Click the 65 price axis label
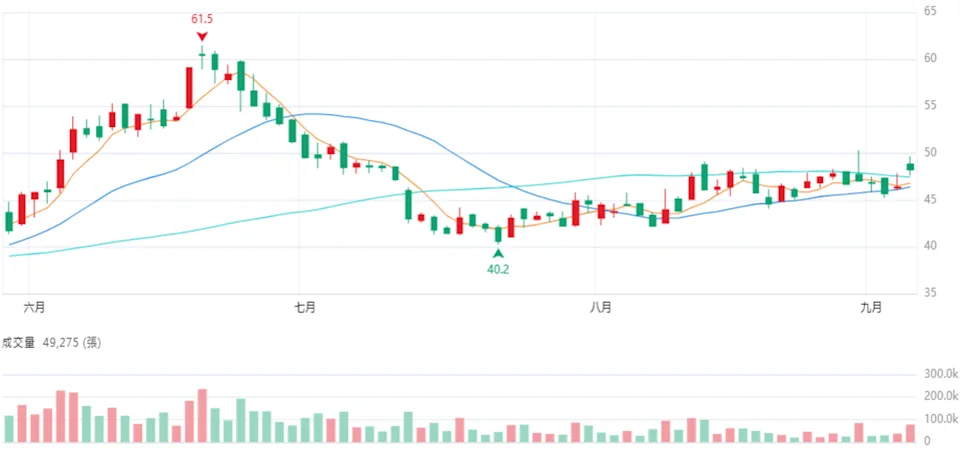 tap(930, 11)
